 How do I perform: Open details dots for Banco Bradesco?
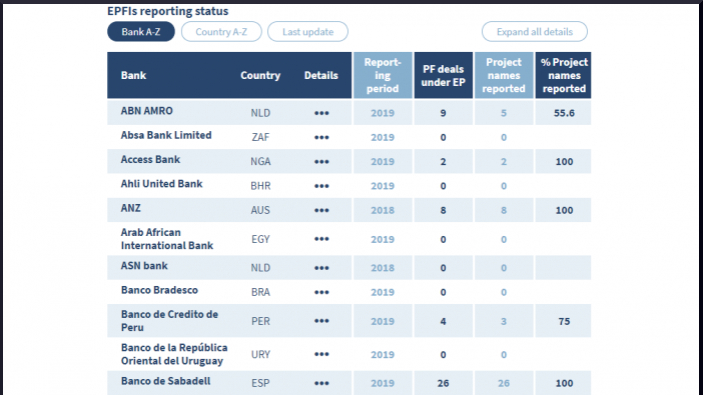[x=321, y=292]
